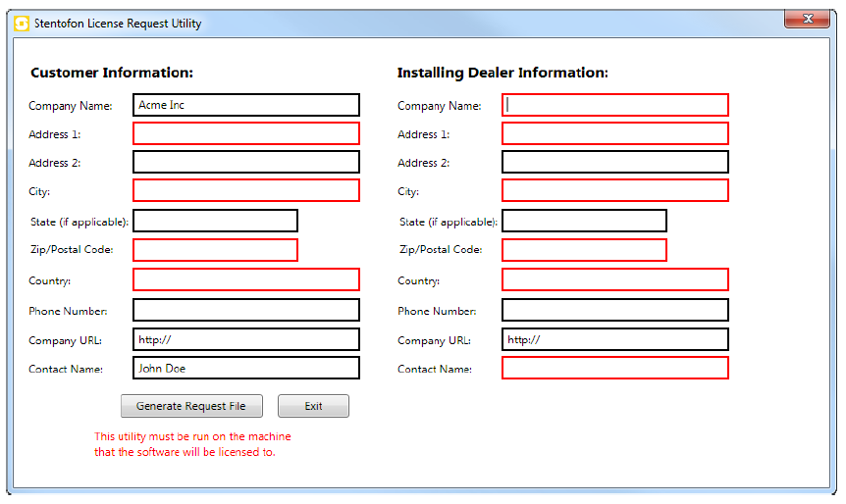Focus the Customer Address 1 field
Image resolution: width=846 pixels, height=504 pixels.
point(245,133)
